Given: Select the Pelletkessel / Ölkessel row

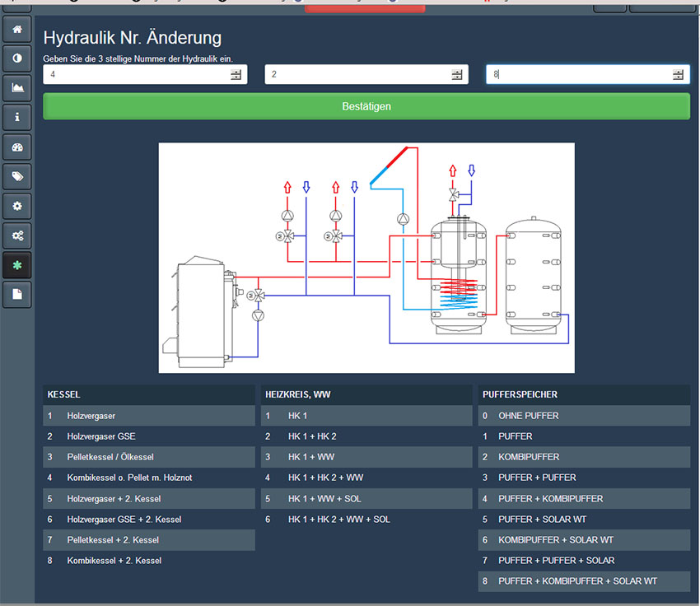Looking at the screenshot, I should pos(149,457).
